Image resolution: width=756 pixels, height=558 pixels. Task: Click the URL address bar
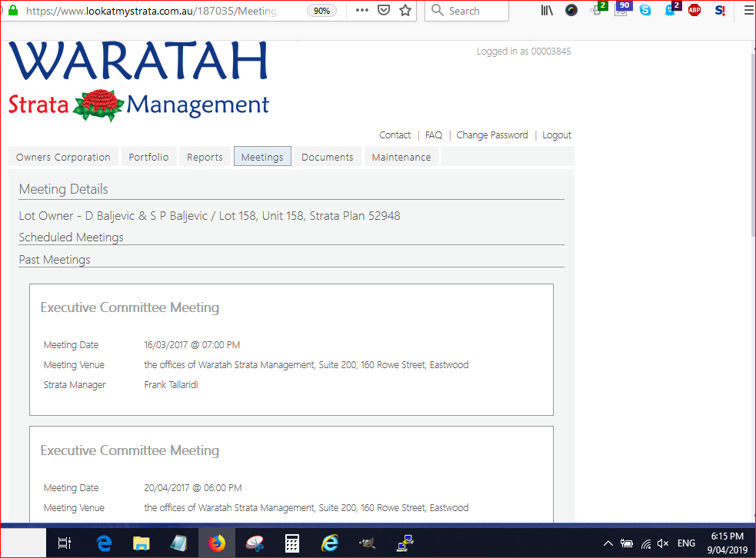pyautogui.click(x=152, y=11)
